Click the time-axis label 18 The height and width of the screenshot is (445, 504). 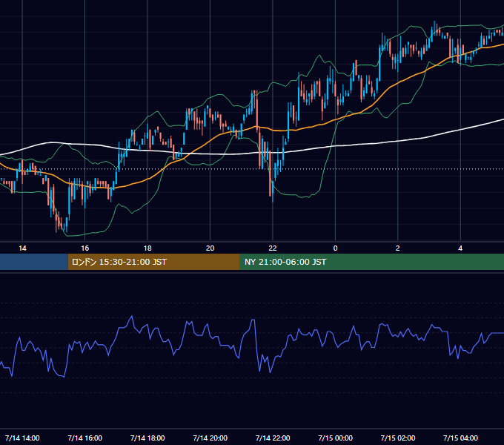147,248
